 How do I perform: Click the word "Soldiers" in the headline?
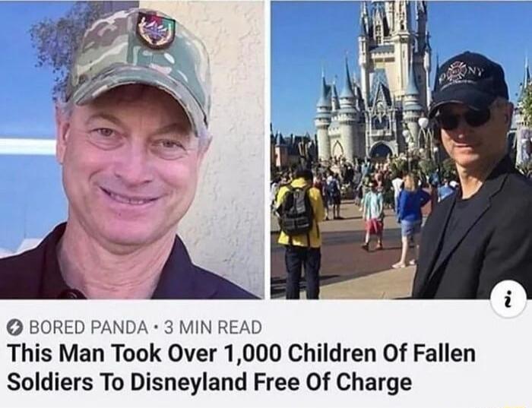click(50, 382)
